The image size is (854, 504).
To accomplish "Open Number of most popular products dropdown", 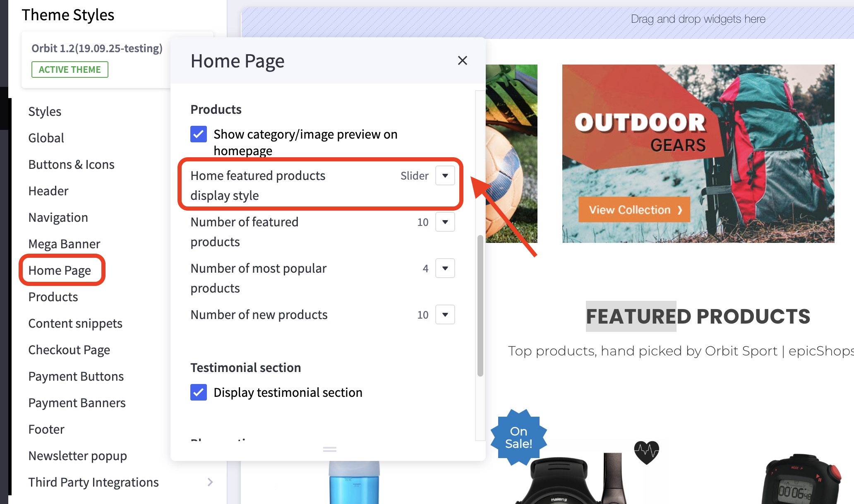I will (445, 269).
